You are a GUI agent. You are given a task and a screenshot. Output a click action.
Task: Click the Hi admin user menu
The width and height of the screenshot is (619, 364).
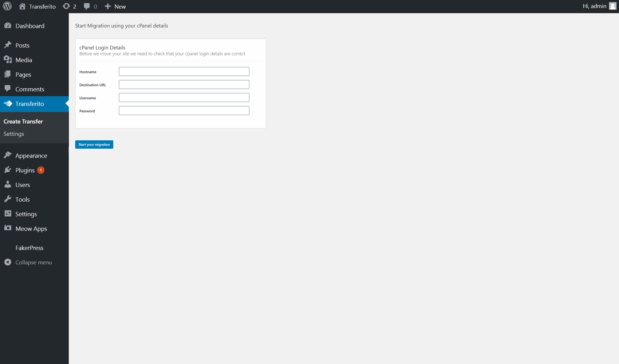(x=600, y=7)
